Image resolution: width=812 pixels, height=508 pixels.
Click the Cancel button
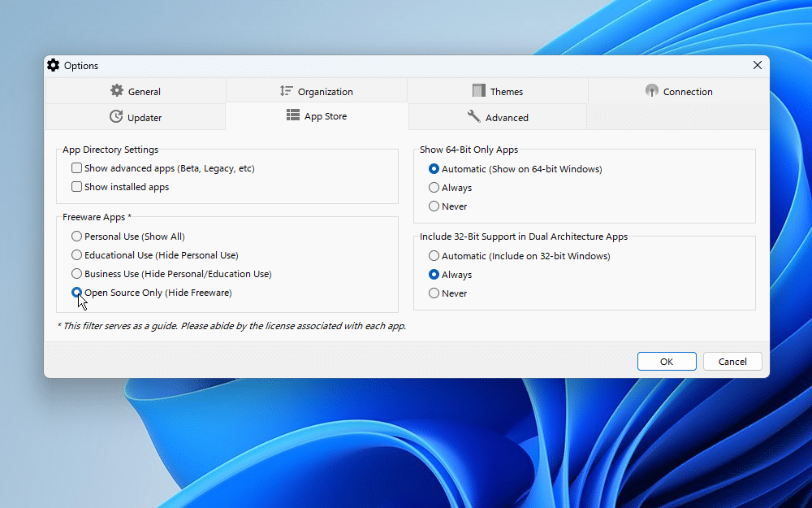[x=732, y=361]
